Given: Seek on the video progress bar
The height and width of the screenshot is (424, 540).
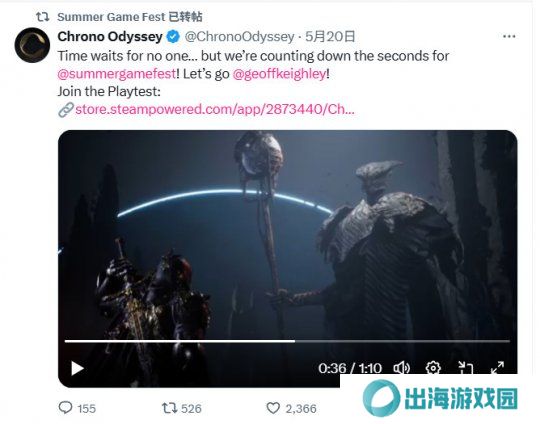Looking at the screenshot, I should [287, 341].
